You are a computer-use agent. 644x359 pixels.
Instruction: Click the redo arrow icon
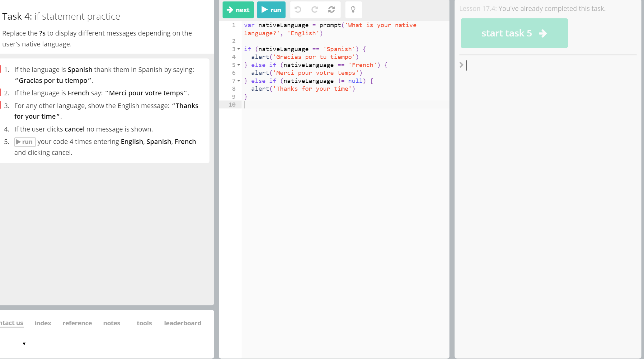[315, 10]
